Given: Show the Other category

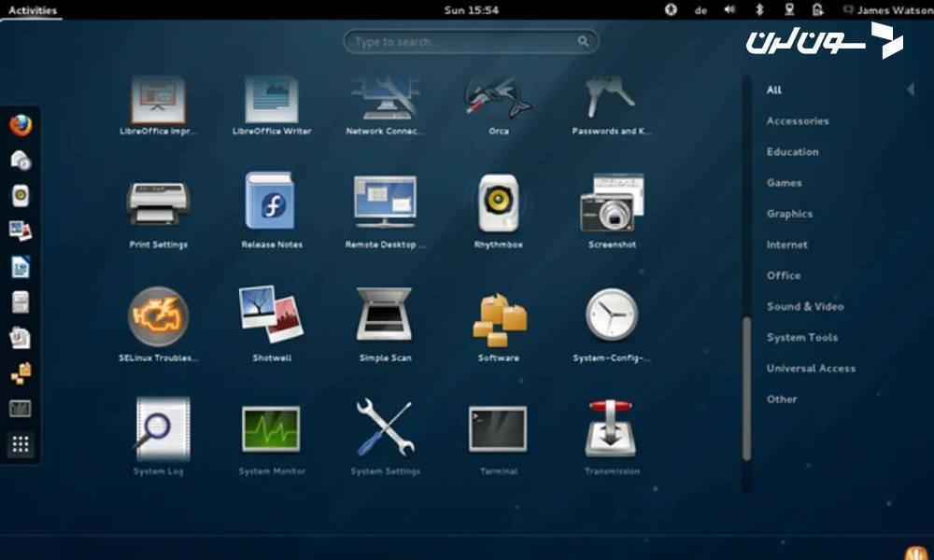Looking at the screenshot, I should [782, 399].
